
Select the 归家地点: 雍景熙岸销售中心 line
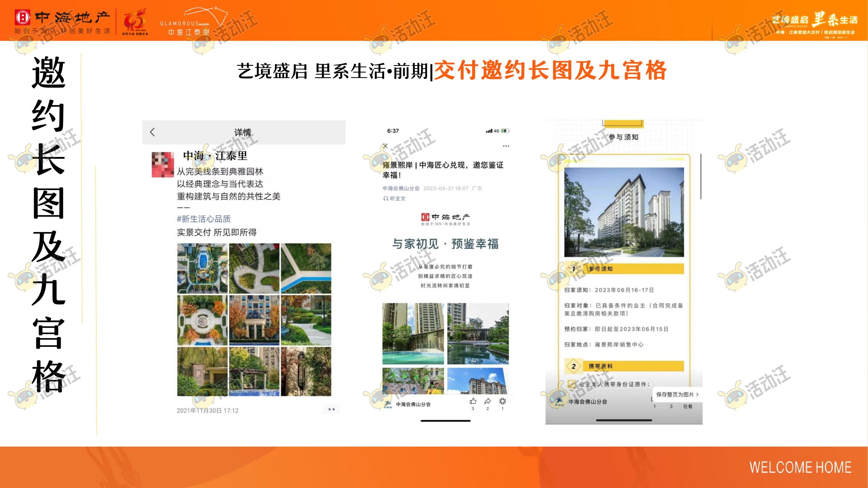click(604, 345)
